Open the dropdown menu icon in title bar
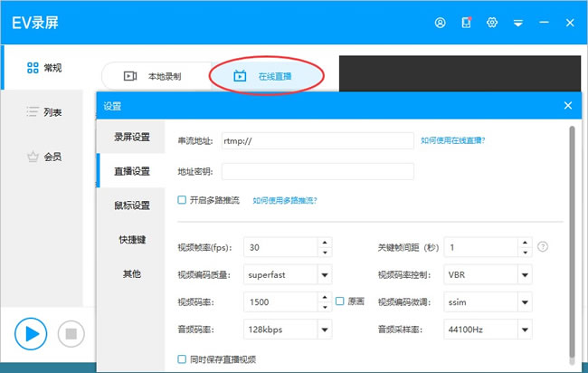Screen dimensions: 588x373 [517, 24]
